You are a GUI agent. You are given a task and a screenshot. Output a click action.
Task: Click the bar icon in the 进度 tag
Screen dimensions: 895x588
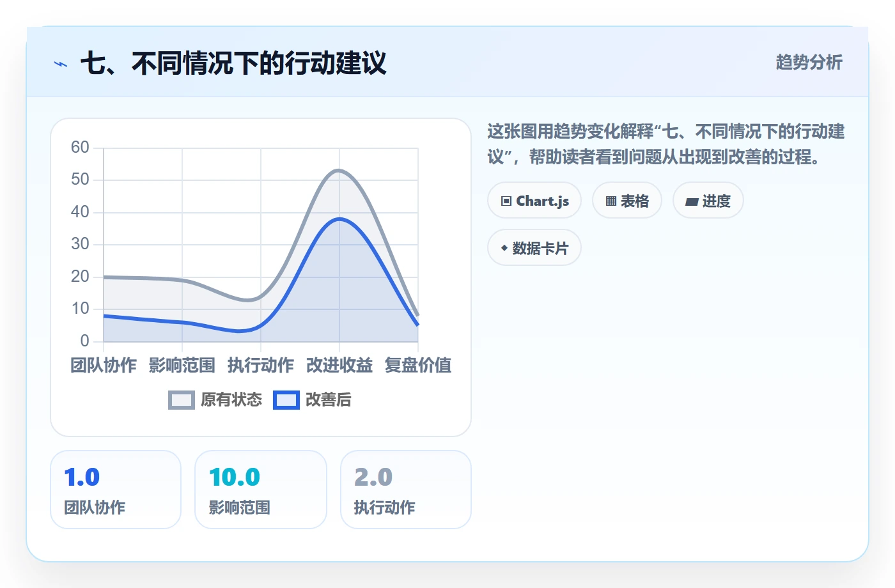point(692,202)
